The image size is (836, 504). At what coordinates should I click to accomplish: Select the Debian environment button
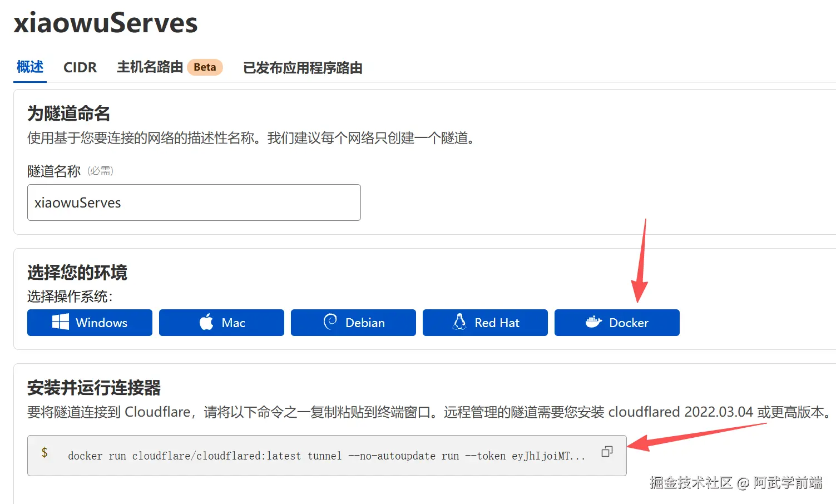(353, 323)
